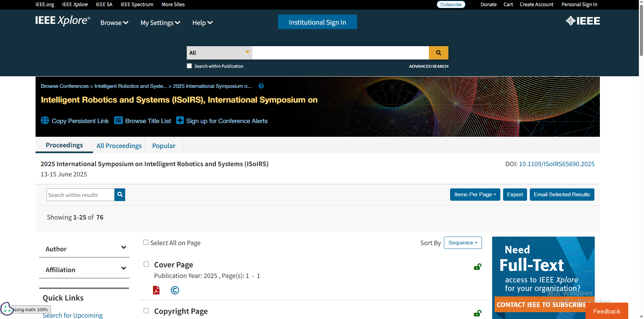Screen dimensions: 644x319
Task: Click the search within results magnifier button
Action: point(120,195)
